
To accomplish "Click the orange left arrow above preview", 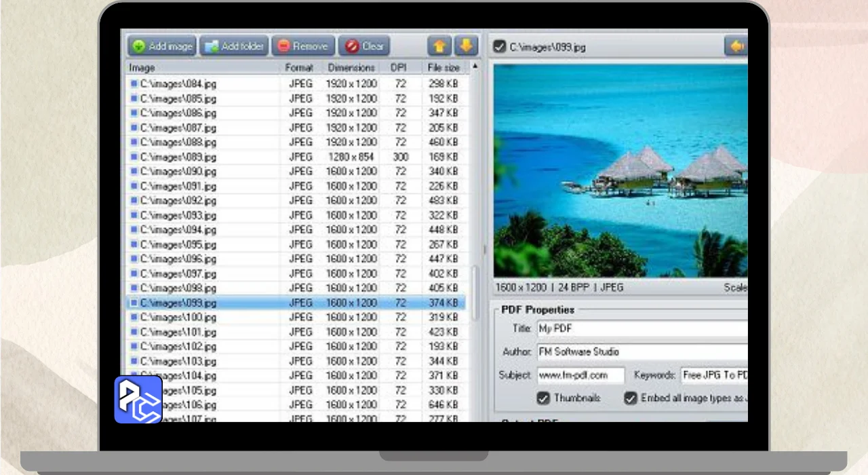I will (736, 47).
